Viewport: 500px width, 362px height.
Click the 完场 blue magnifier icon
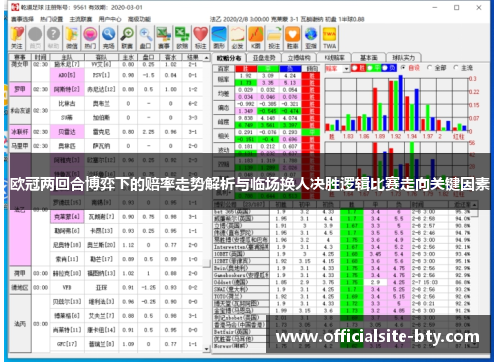[108, 38]
